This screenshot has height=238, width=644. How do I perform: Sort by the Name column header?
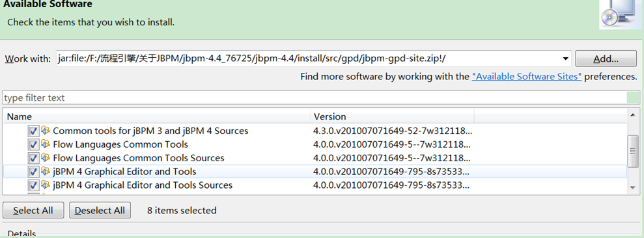(156, 116)
